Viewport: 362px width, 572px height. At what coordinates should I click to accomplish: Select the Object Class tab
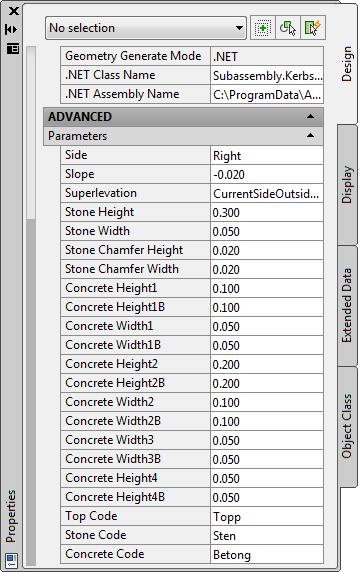coord(347,426)
